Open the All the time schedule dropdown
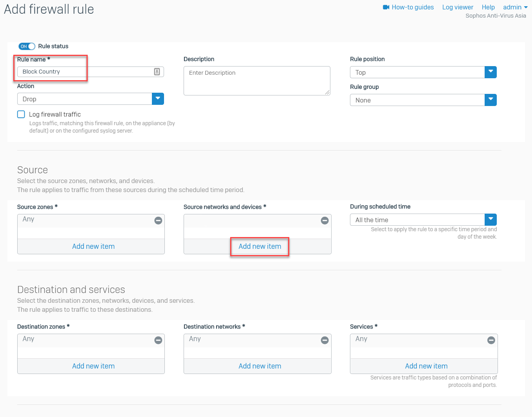The height and width of the screenshot is (417, 532). pos(491,219)
